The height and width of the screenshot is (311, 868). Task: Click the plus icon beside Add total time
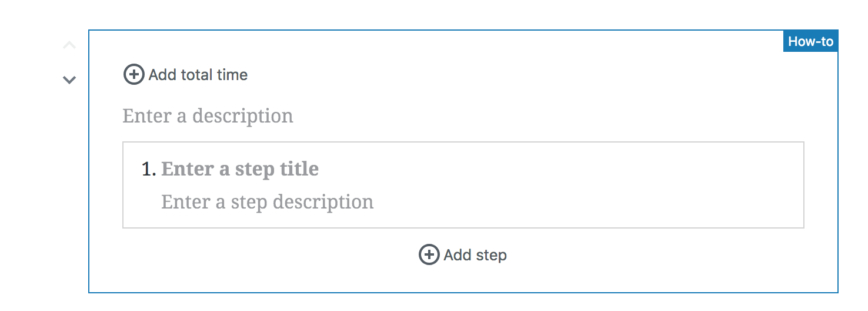pyautogui.click(x=133, y=75)
